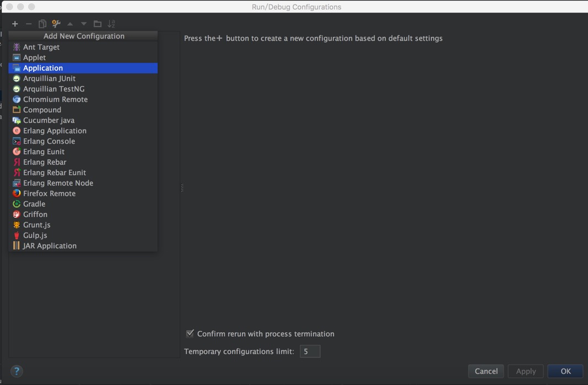
Task: Select Erlang Application entry
Action: point(83,131)
